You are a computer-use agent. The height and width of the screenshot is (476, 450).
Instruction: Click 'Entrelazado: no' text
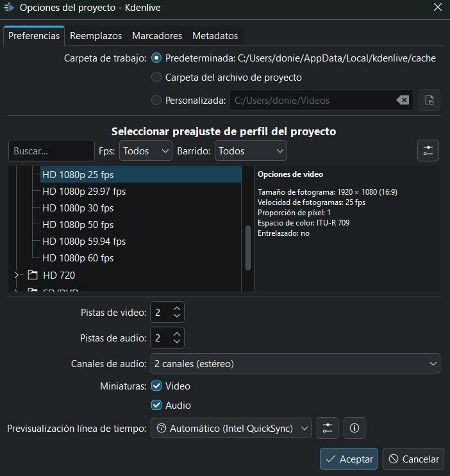tap(283, 233)
